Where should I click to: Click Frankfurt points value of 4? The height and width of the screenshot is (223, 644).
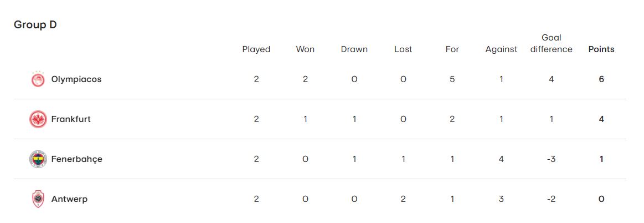click(x=601, y=119)
